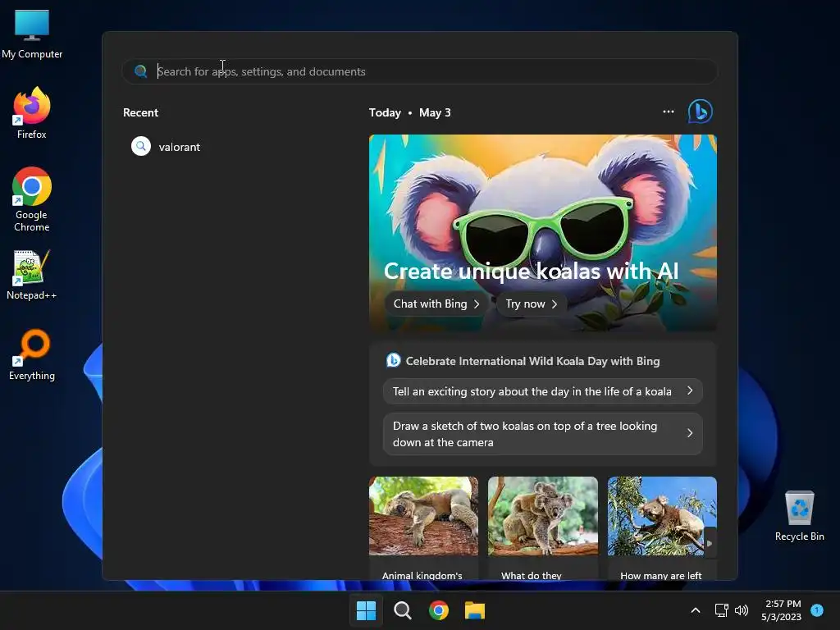Open the three-dot options menu beside Today

pyautogui.click(x=668, y=112)
